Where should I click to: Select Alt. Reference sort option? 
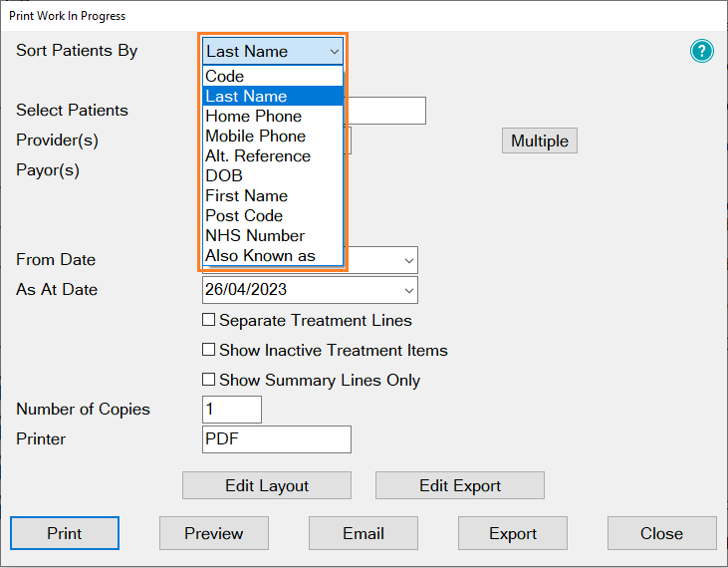coord(273,156)
